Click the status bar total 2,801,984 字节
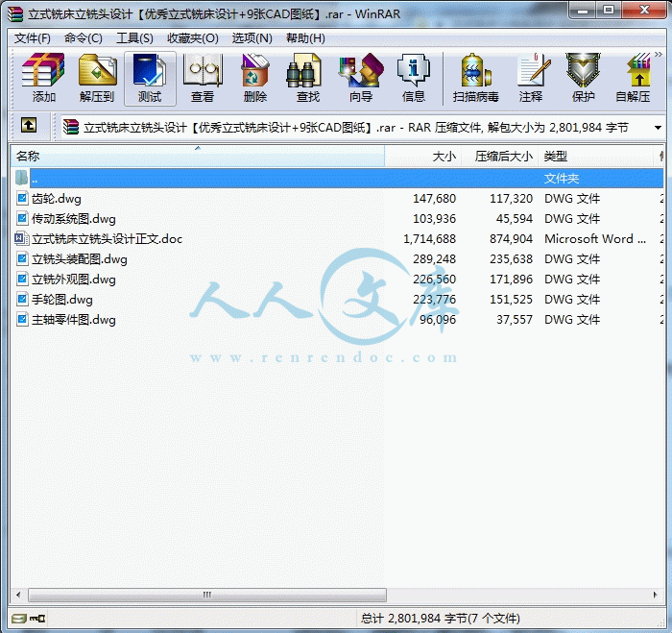This screenshot has height=633, width=672. [440, 619]
